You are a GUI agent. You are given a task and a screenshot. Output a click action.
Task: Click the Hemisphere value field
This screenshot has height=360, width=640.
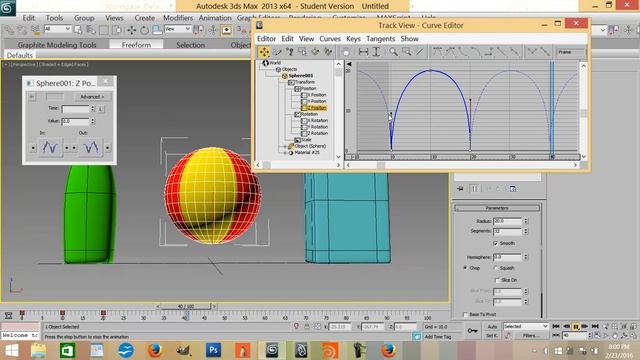[x=507, y=257]
